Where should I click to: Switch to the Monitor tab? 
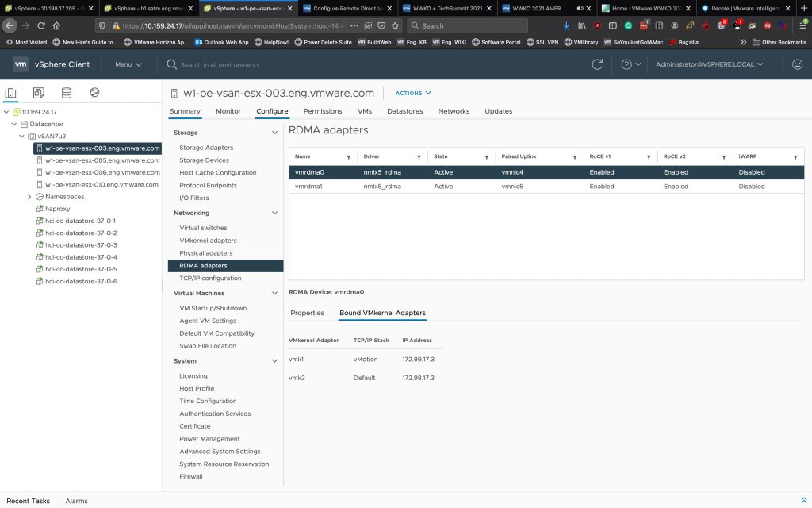coord(228,111)
